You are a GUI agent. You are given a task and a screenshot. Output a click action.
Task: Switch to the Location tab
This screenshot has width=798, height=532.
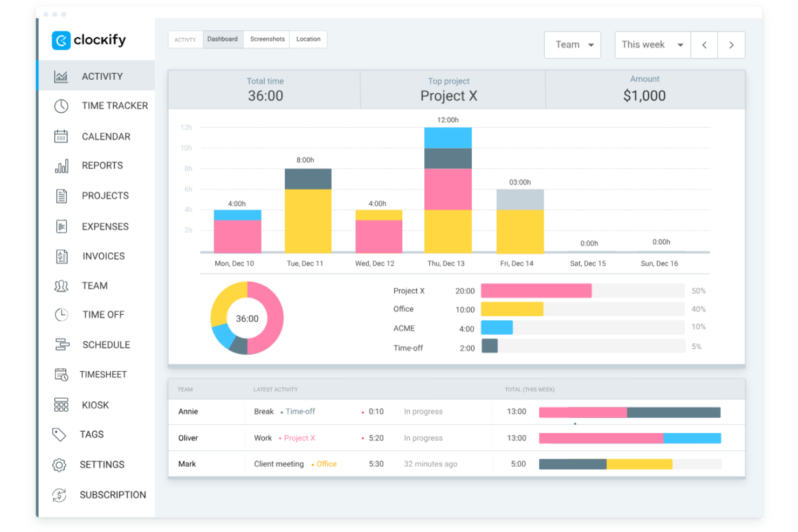point(308,39)
